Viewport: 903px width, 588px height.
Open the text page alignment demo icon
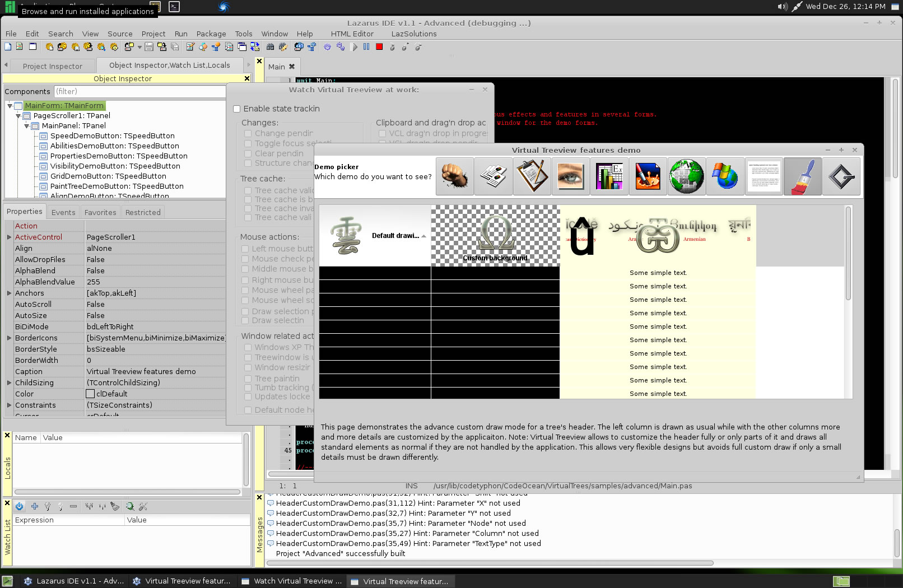pyautogui.click(x=764, y=177)
